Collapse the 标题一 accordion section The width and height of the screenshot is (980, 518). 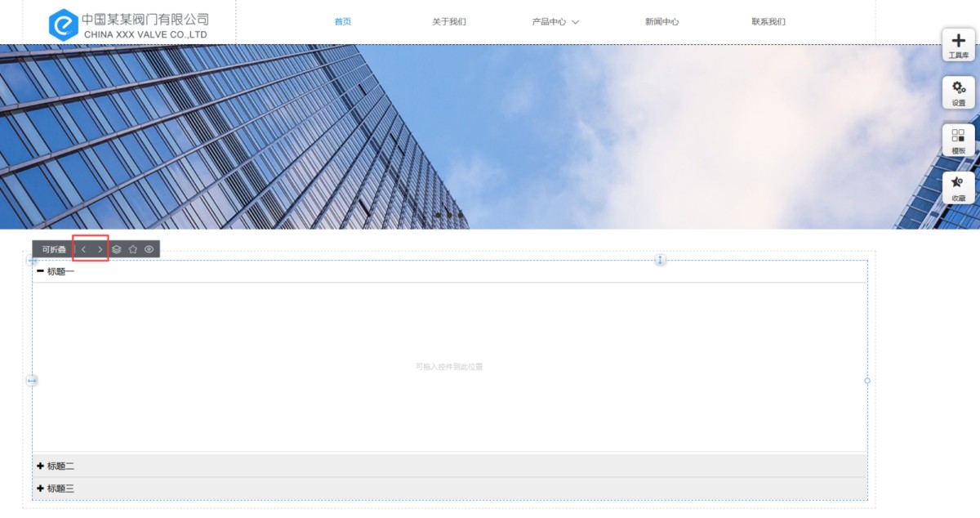[56, 271]
